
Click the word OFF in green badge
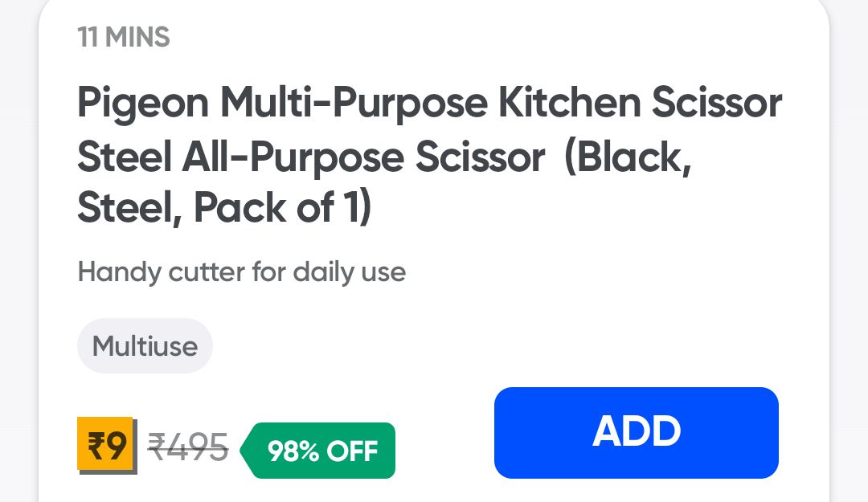click(353, 451)
